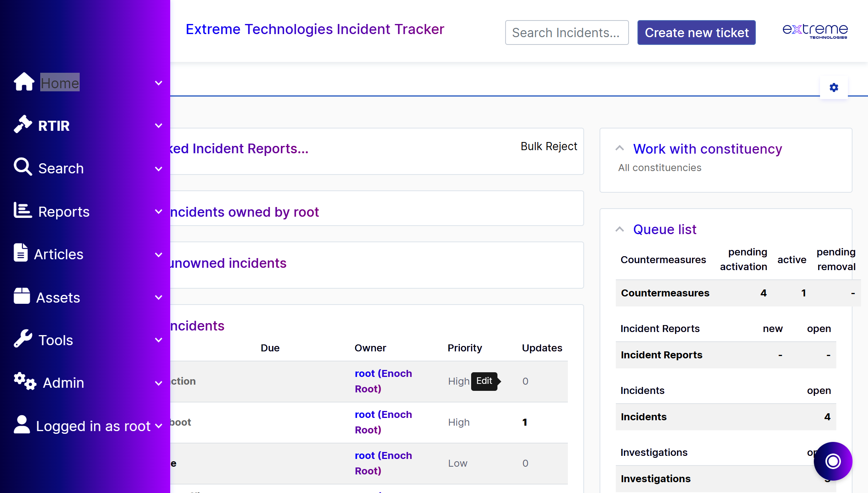Image resolution: width=868 pixels, height=493 pixels.
Task: Expand the RTIR menu chevron
Action: (x=159, y=126)
